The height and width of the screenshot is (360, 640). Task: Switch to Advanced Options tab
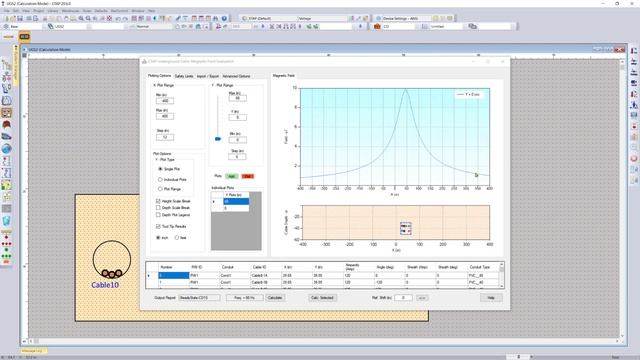tap(236, 76)
